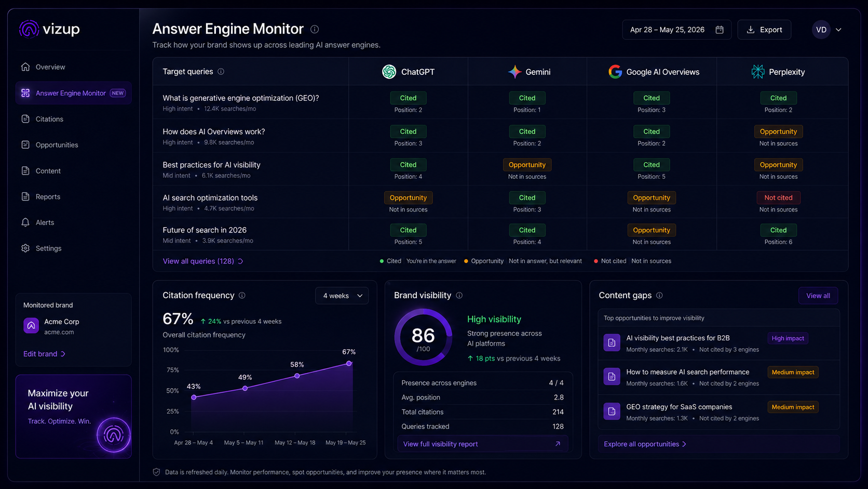Click the Gemini Opportunity badge for Best practices query
This screenshot has height=489, width=868.
click(x=527, y=165)
